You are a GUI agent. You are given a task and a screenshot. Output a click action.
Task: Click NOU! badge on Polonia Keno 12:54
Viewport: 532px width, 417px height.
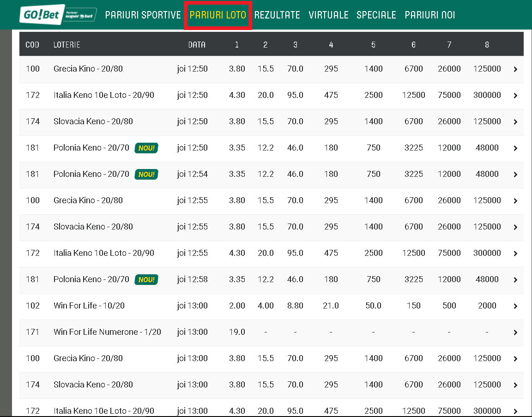pyautogui.click(x=146, y=174)
